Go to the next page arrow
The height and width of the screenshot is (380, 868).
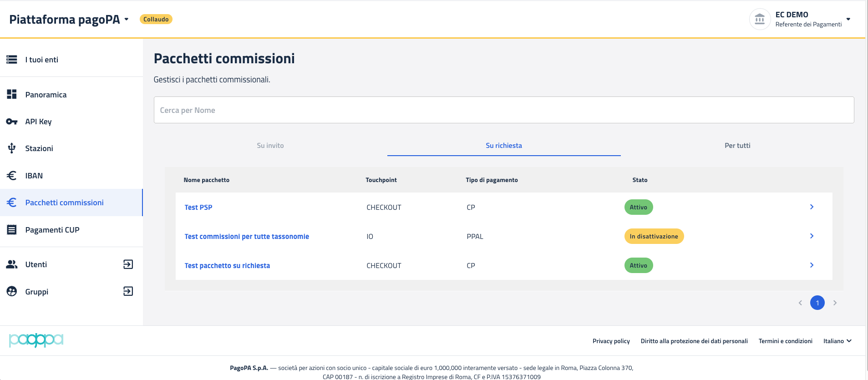pyautogui.click(x=835, y=303)
